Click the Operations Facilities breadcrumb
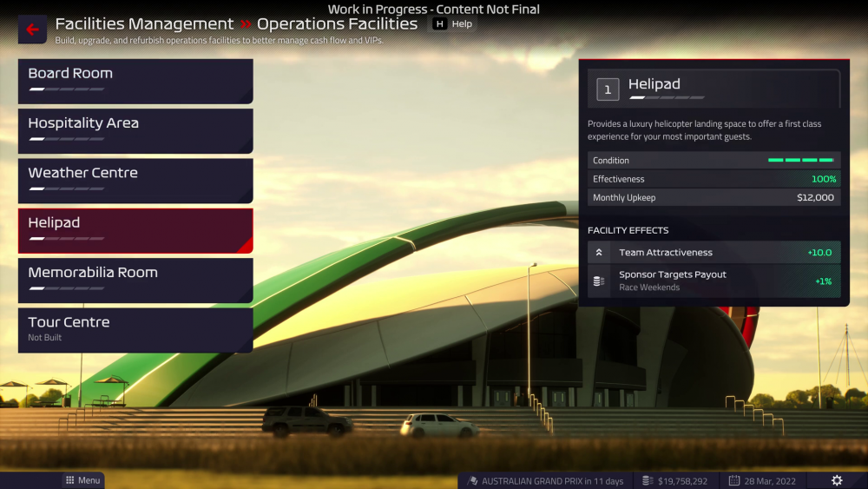Viewport: 868px width, 489px height. [x=337, y=23]
